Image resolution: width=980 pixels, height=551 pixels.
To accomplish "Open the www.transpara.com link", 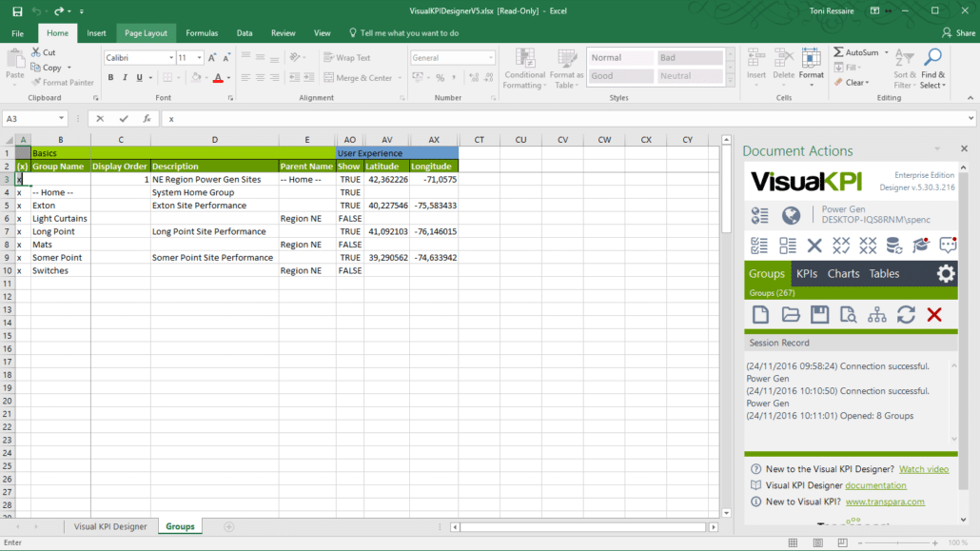I will point(884,502).
